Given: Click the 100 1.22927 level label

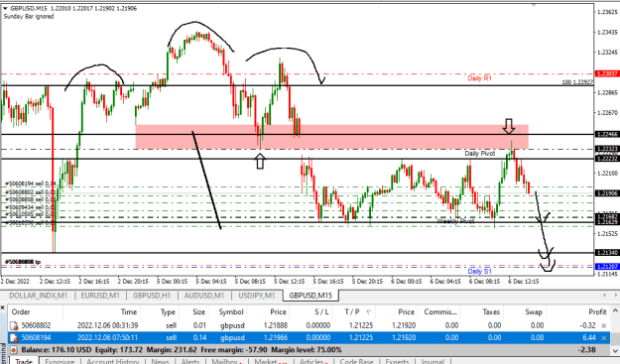Looking at the screenshot, I should tap(577, 82).
